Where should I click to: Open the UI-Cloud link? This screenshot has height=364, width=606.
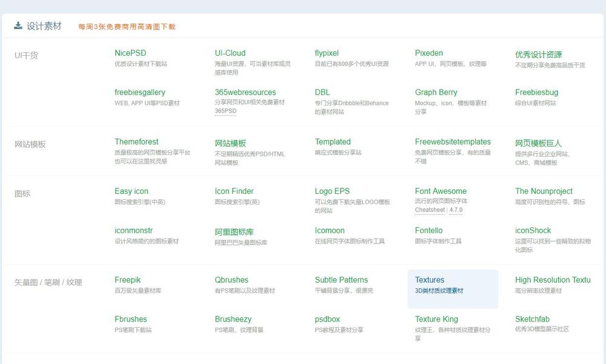[230, 53]
